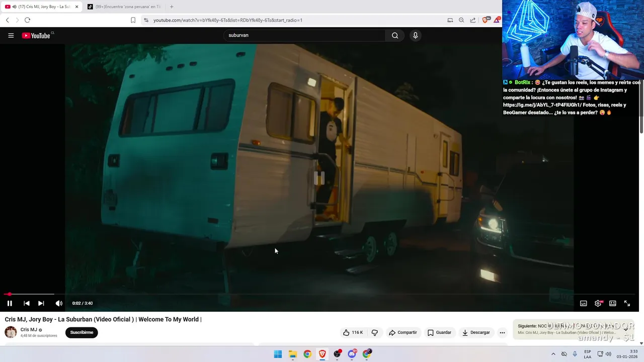Open the Compartir share dialog
Image resolution: width=644 pixels, height=362 pixels.
(x=403, y=332)
